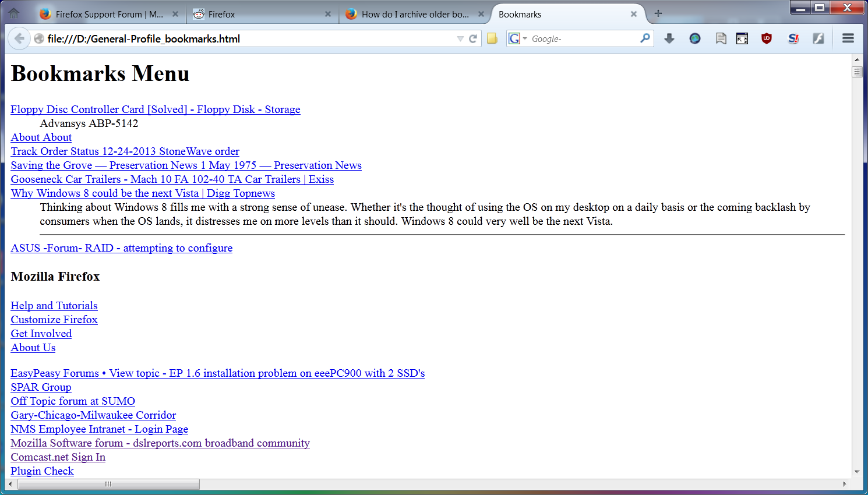Open the red uBlock shield icon

[767, 38]
